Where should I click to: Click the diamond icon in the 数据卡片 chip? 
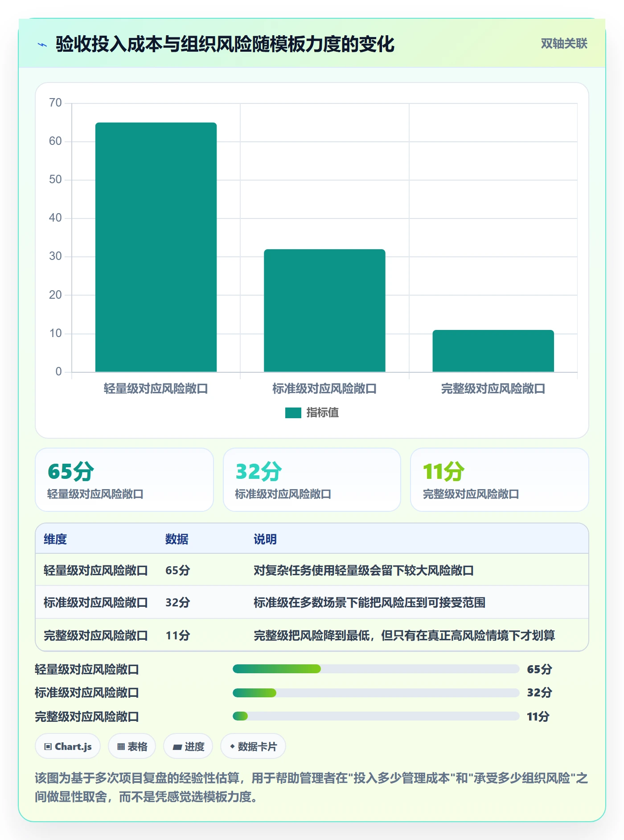coord(232,746)
